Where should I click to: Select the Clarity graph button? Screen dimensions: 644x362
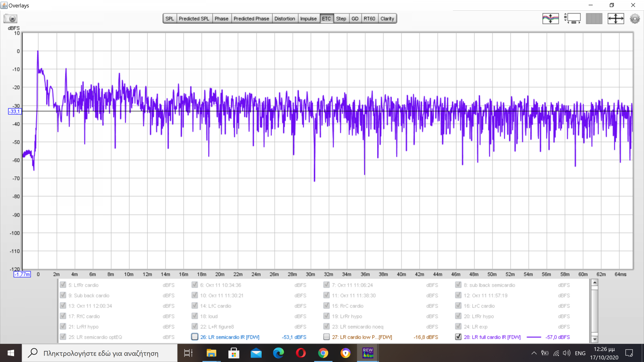(387, 19)
